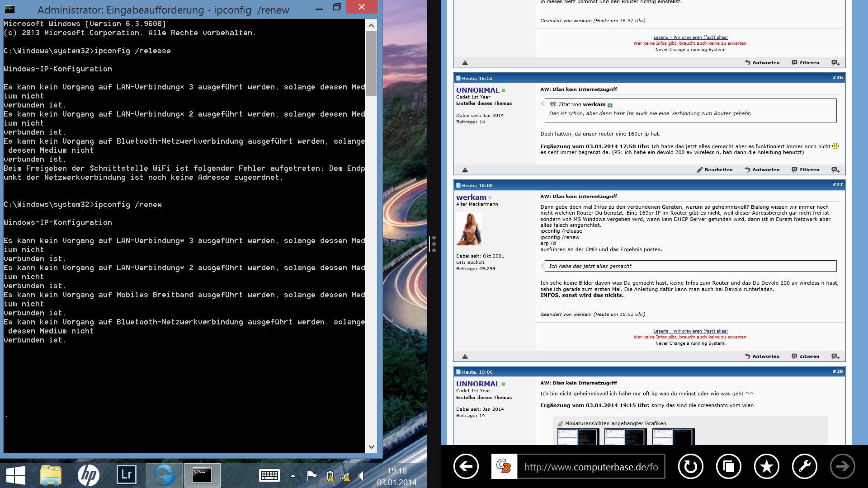Click Antworten on post #27
Screen dimensions: 868x488
pyautogui.click(x=762, y=357)
